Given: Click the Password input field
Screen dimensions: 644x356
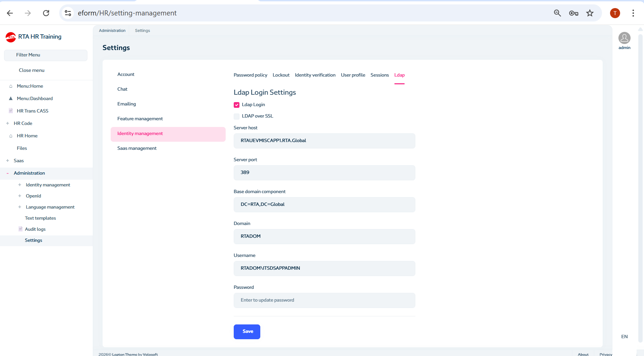Looking at the screenshot, I should click(324, 300).
